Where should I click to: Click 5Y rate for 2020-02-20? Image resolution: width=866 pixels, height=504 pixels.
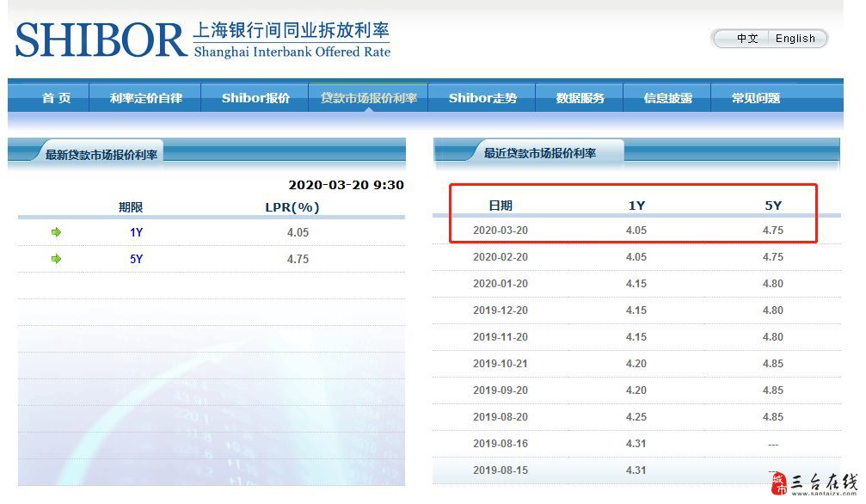(772, 257)
